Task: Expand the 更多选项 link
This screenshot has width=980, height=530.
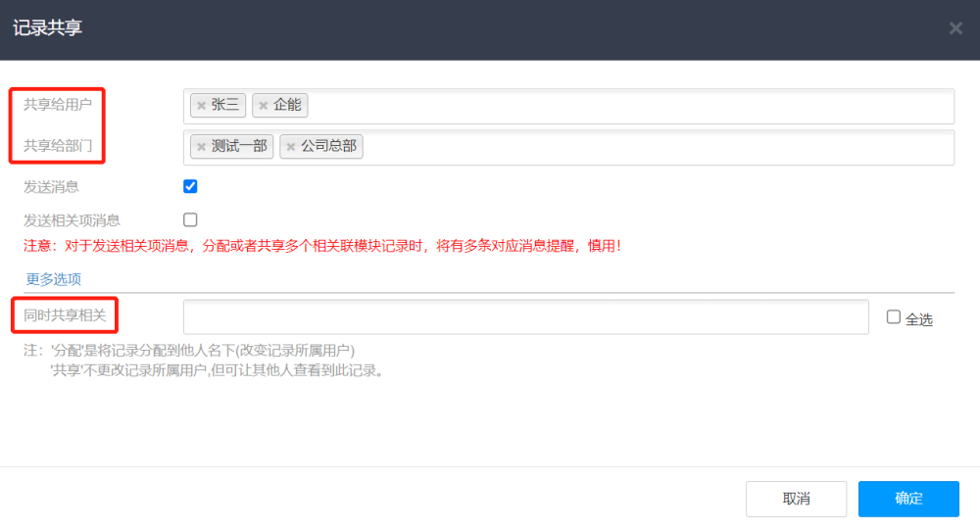Action: [54, 279]
